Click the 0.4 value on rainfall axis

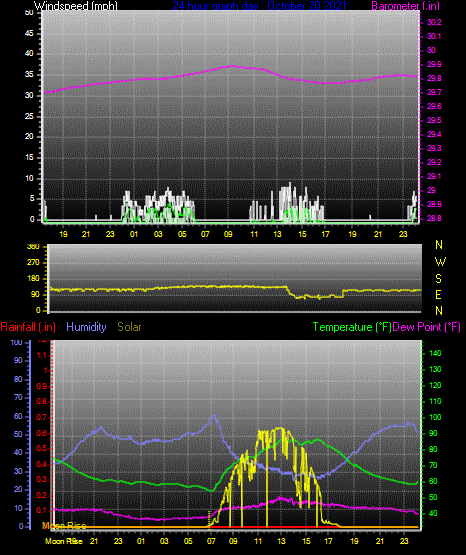(42, 464)
